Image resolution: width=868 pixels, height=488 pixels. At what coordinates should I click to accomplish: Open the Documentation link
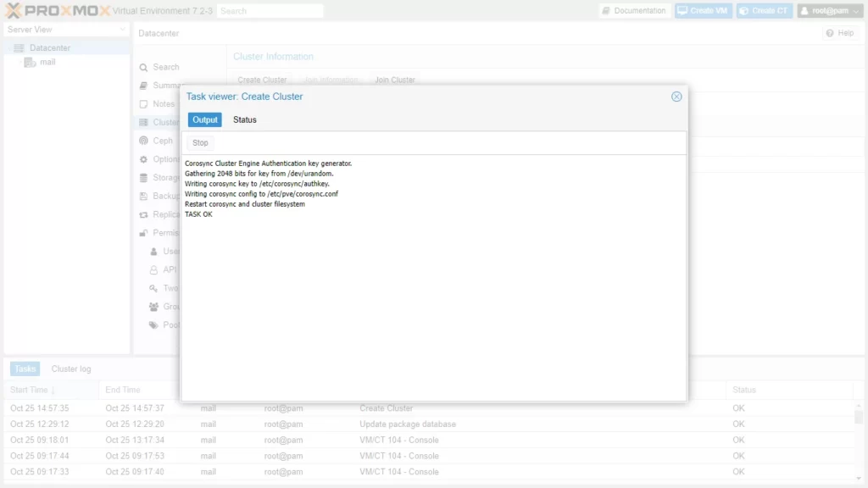tap(634, 11)
